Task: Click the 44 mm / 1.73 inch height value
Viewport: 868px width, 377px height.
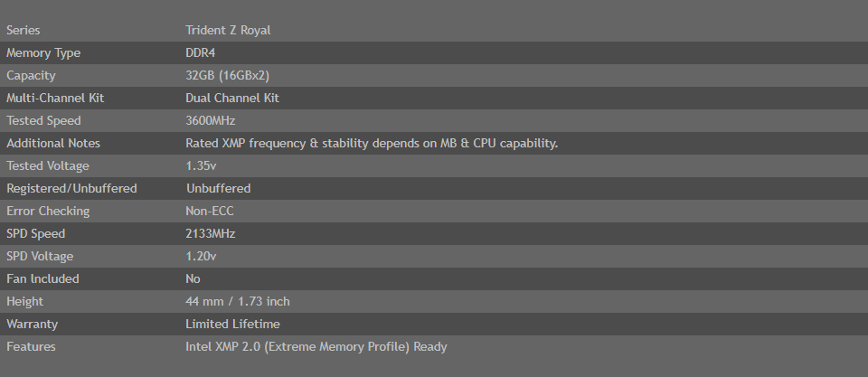Action: click(238, 302)
